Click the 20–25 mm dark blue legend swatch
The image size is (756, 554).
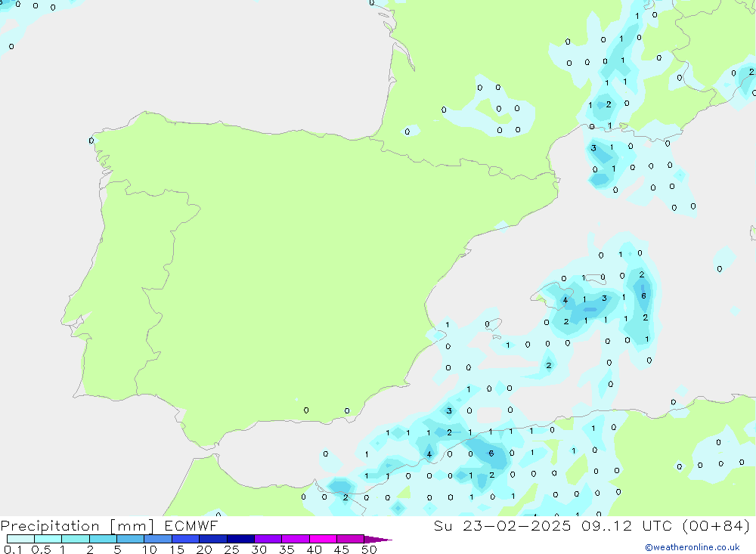click(213, 539)
